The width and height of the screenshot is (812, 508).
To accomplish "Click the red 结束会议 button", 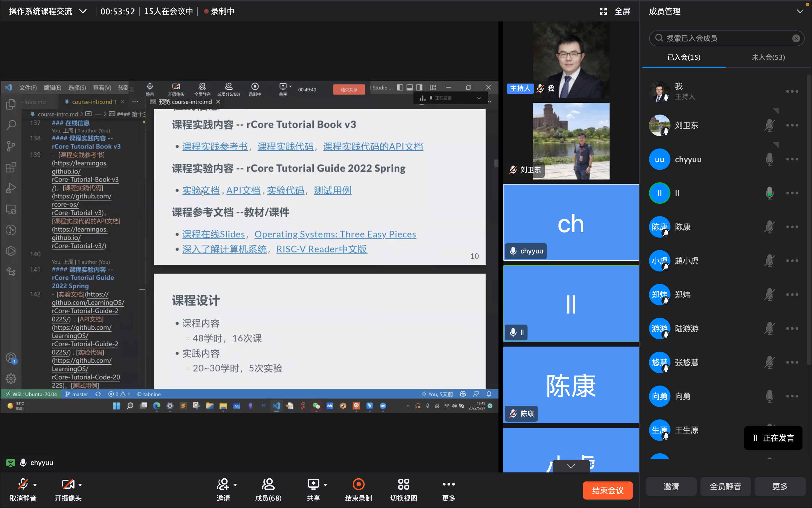I will coord(608,490).
